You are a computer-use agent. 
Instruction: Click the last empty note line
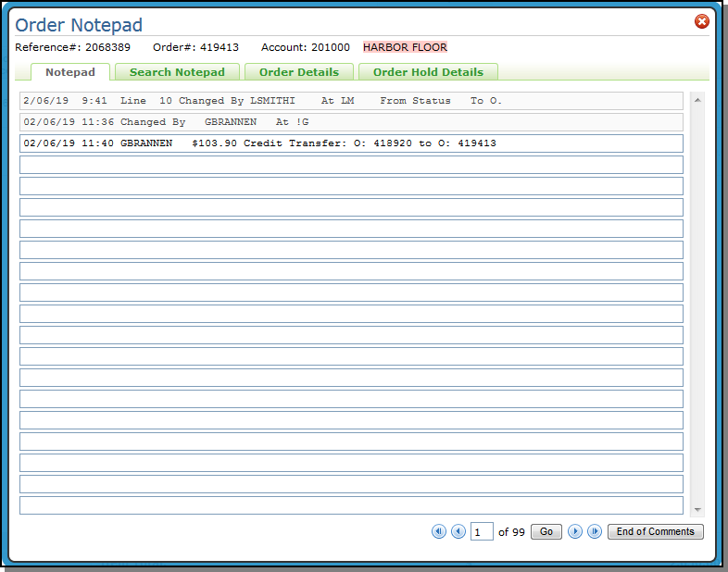[x=351, y=505]
